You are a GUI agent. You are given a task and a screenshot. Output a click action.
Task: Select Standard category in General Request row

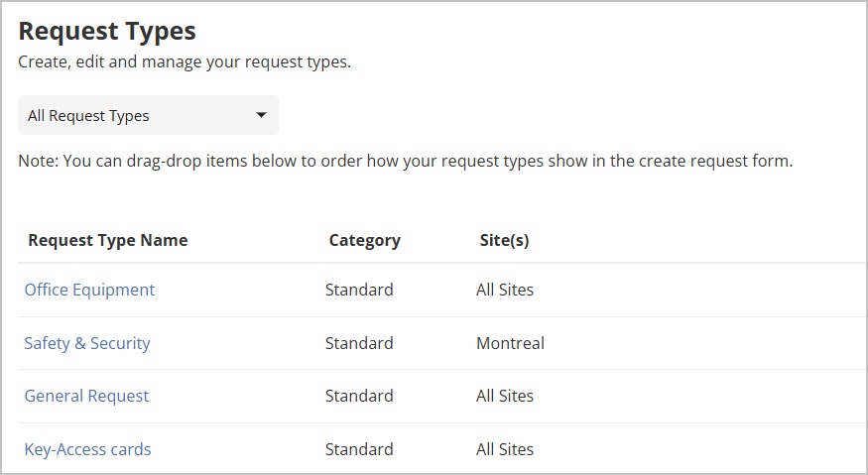tap(359, 396)
